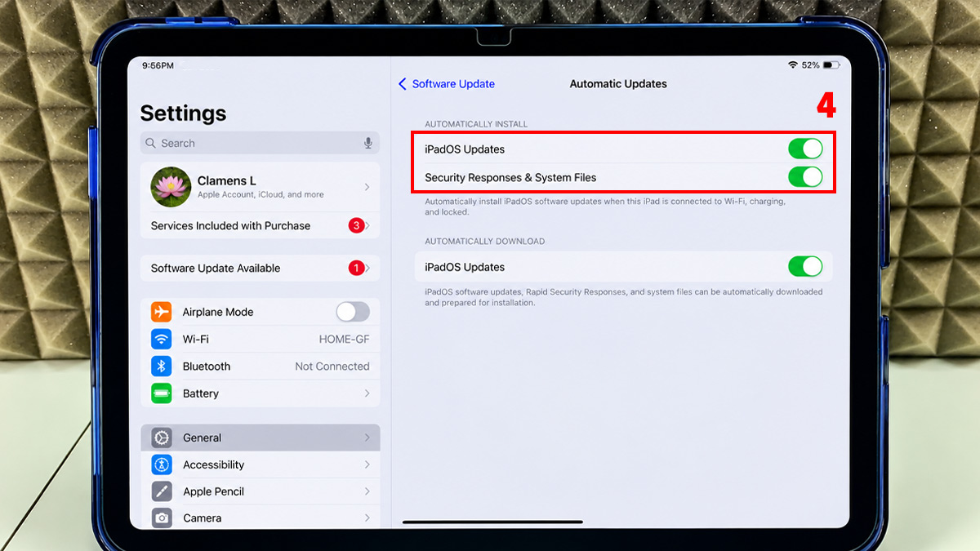Tap chevron on Battery row
Screen dimensions: 980x551
pyautogui.click(x=367, y=393)
